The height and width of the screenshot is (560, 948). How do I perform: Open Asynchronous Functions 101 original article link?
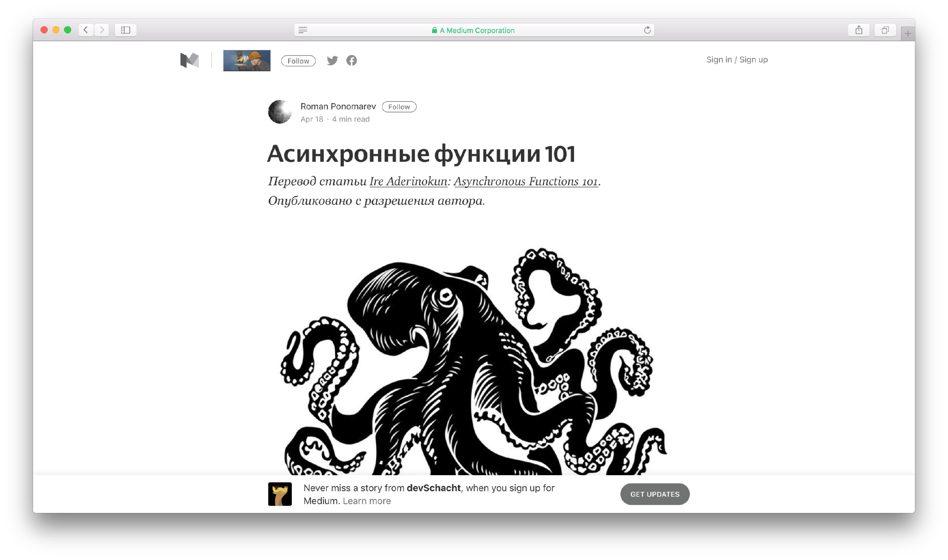coord(525,181)
